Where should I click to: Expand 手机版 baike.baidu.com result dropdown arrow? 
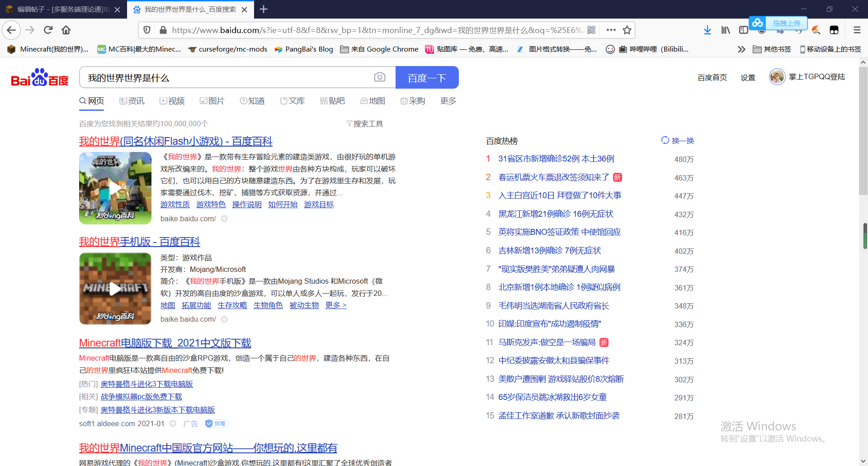tap(224, 319)
